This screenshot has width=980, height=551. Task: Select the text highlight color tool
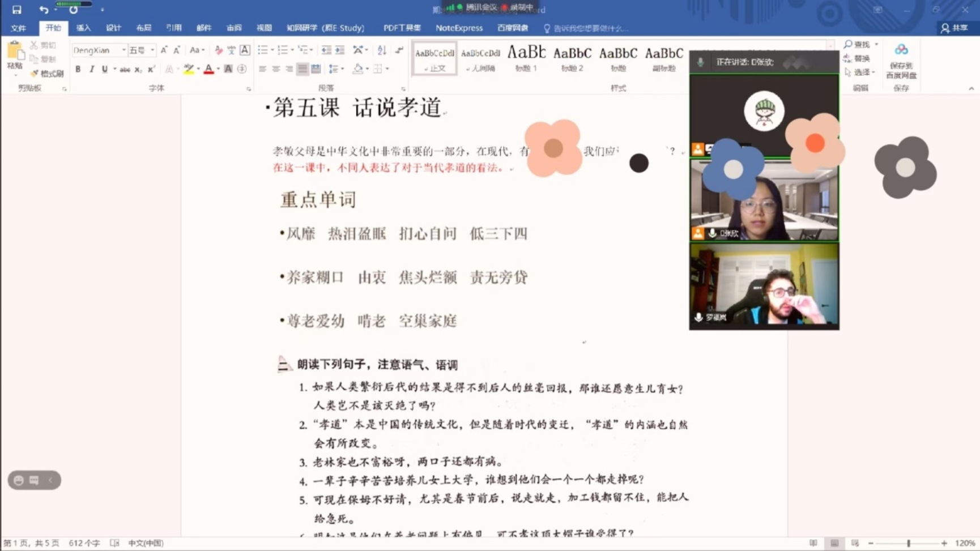pyautogui.click(x=189, y=69)
